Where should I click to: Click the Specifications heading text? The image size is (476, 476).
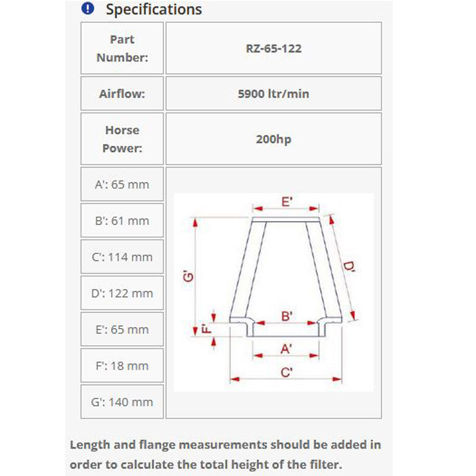(154, 9)
